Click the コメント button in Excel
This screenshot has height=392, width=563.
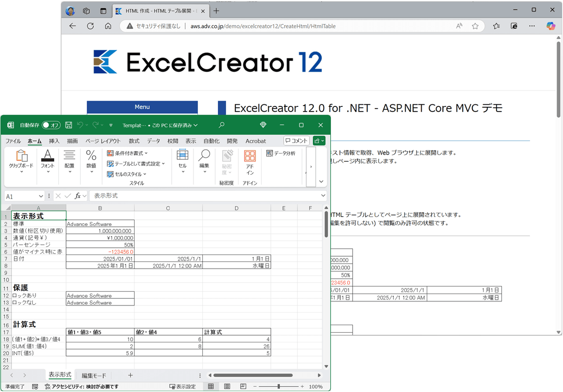296,141
